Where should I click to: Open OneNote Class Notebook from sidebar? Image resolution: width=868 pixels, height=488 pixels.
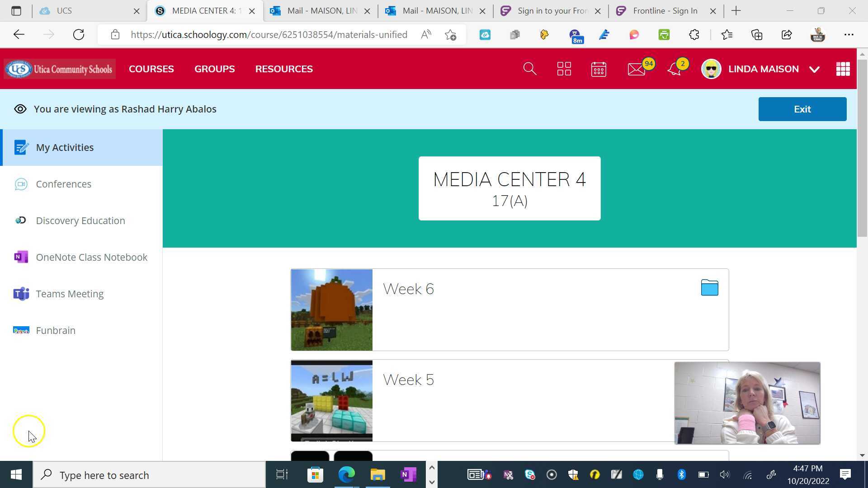(91, 257)
